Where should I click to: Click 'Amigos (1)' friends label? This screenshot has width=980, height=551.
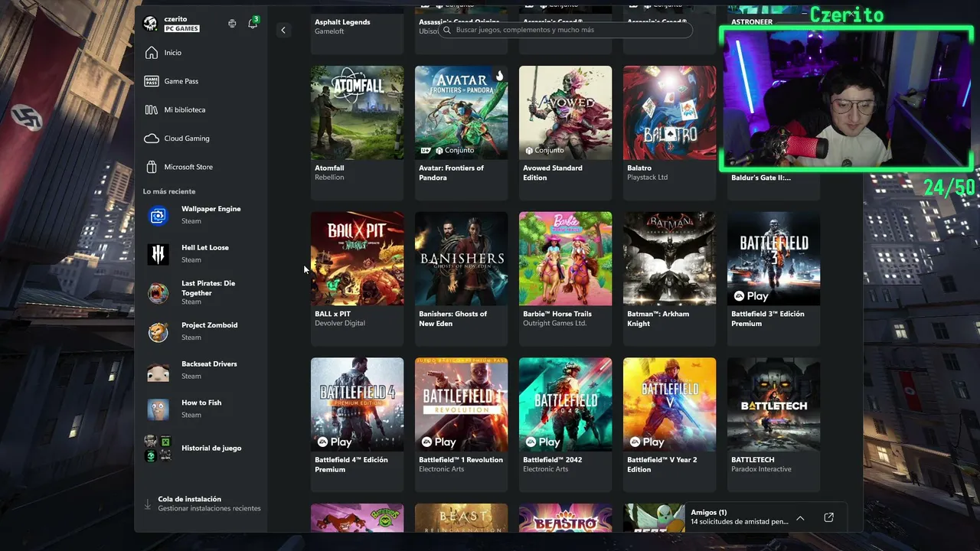709,513
